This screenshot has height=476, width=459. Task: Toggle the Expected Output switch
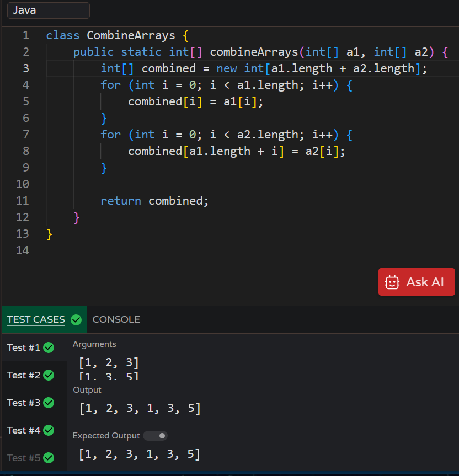point(155,436)
